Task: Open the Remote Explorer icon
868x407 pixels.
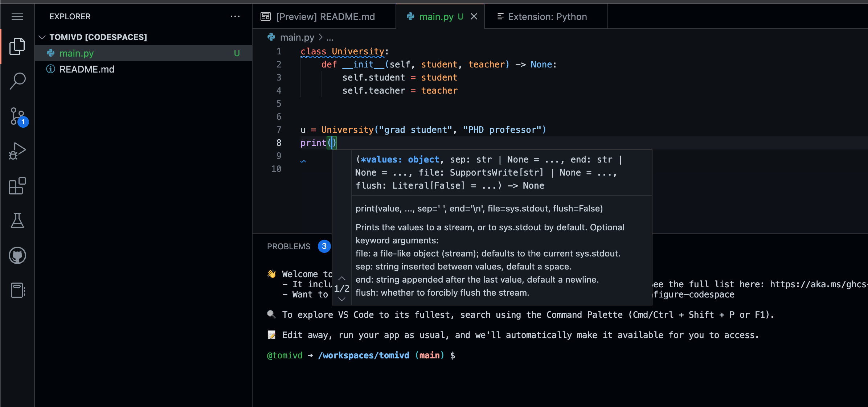Action: [x=17, y=290]
